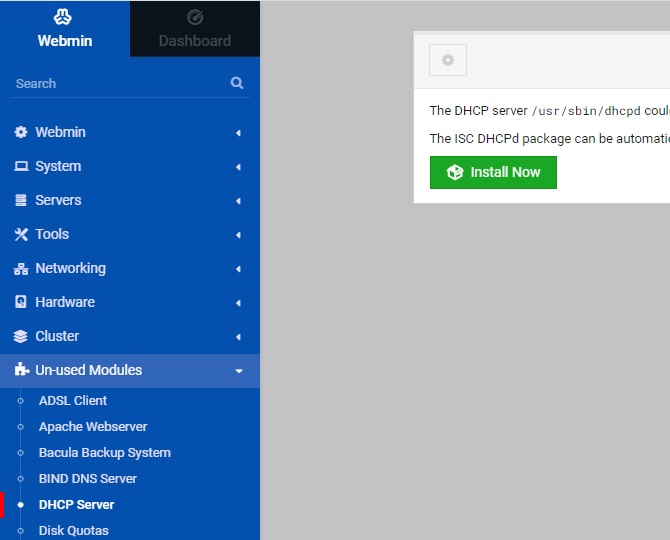This screenshot has height=540, width=670.
Task: Switch to the Dashboard tab
Action: tap(195, 28)
